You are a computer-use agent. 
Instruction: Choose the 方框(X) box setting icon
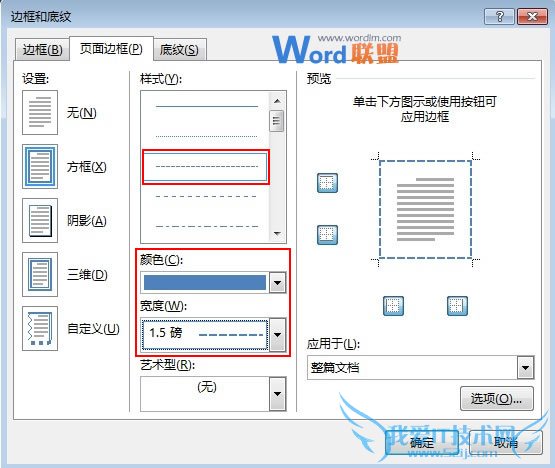40,166
